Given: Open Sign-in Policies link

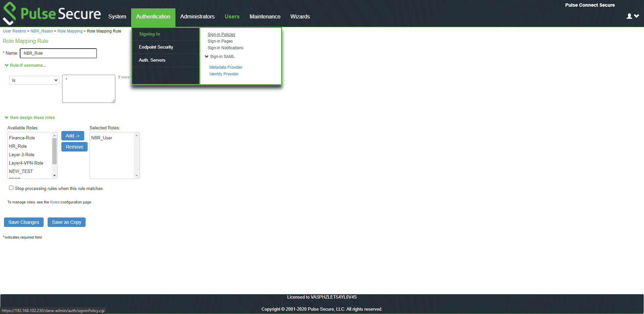Looking at the screenshot, I should [221, 35].
